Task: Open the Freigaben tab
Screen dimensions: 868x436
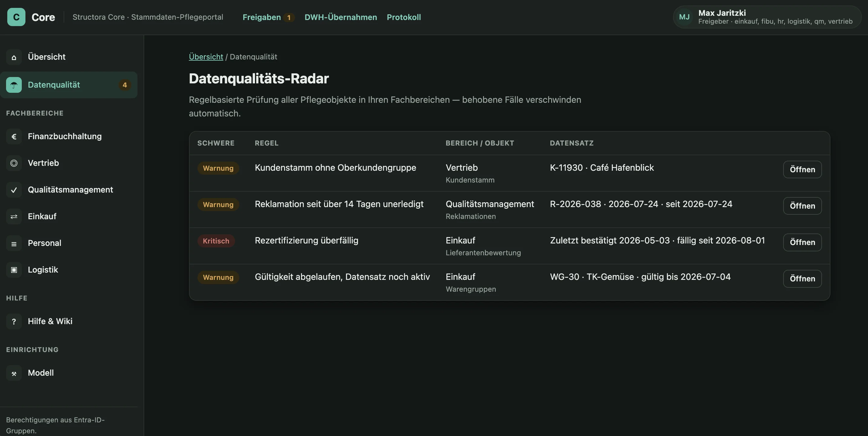Action: point(261,17)
